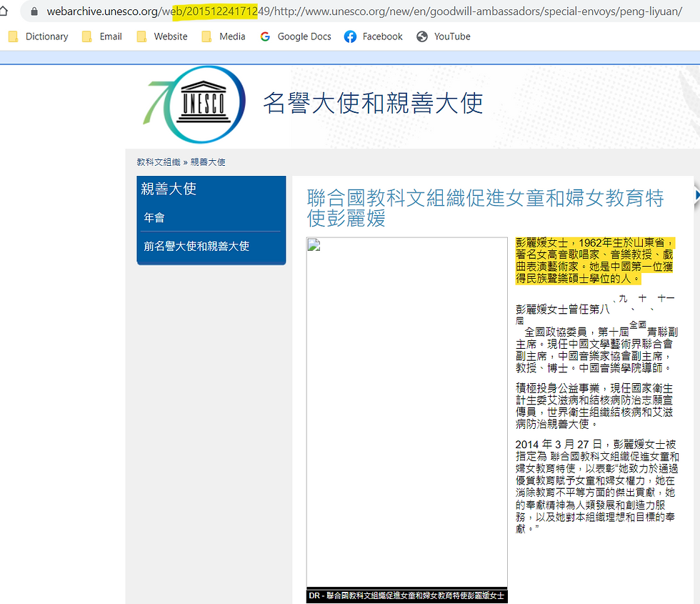Image resolution: width=700 pixels, height=604 pixels.
Task: Click the 教科文組織 breadcrumb link
Action: 159,162
